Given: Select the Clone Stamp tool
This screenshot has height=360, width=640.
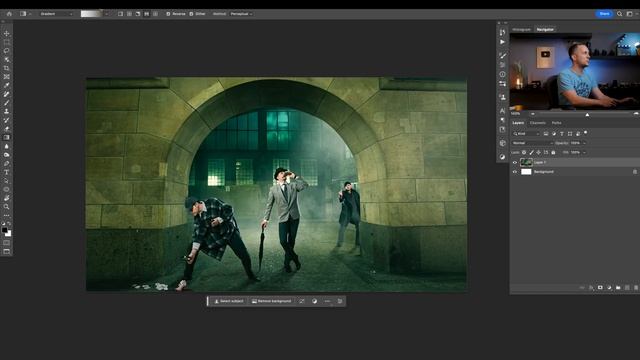Looking at the screenshot, I should point(7,111).
